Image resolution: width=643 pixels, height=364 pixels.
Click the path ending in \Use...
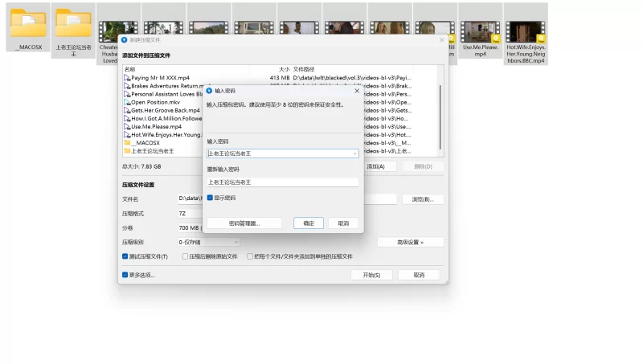coord(387,127)
